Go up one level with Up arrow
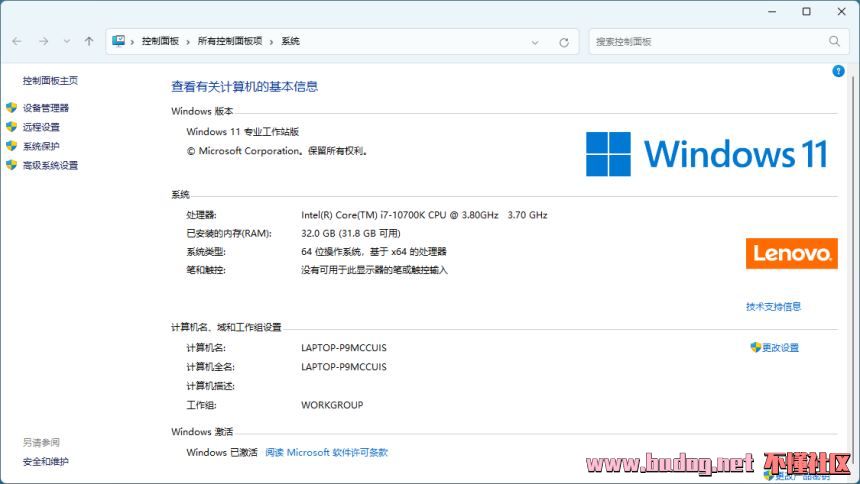This screenshot has width=860, height=484. pos(89,41)
